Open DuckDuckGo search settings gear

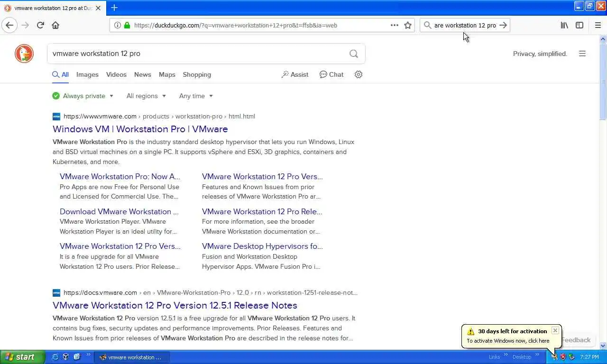pos(359,74)
